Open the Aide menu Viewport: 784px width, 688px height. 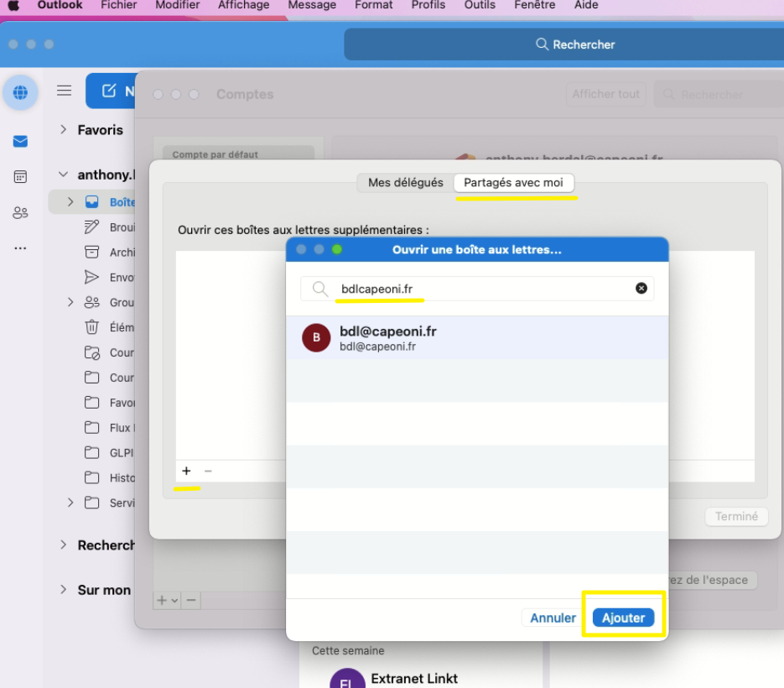pyautogui.click(x=586, y=5)
